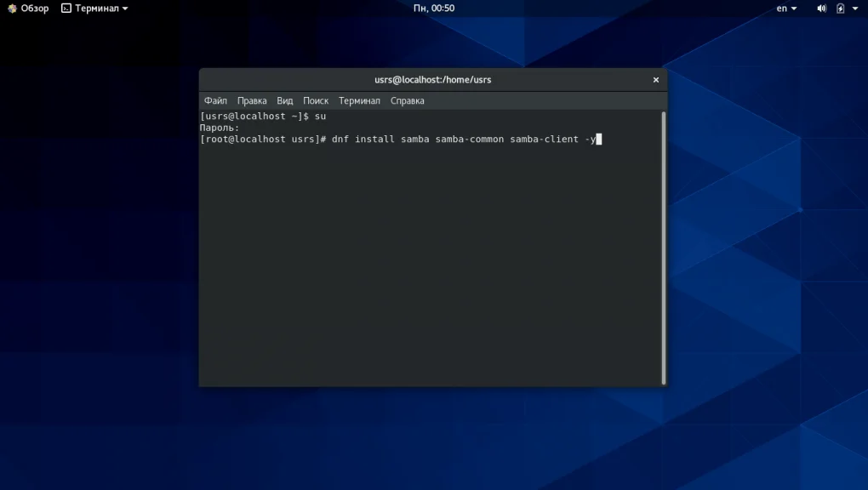This screenshot has height=490, width=868.
Task: Open the en keyboard layout dropdown
Action: coord(786,9)
